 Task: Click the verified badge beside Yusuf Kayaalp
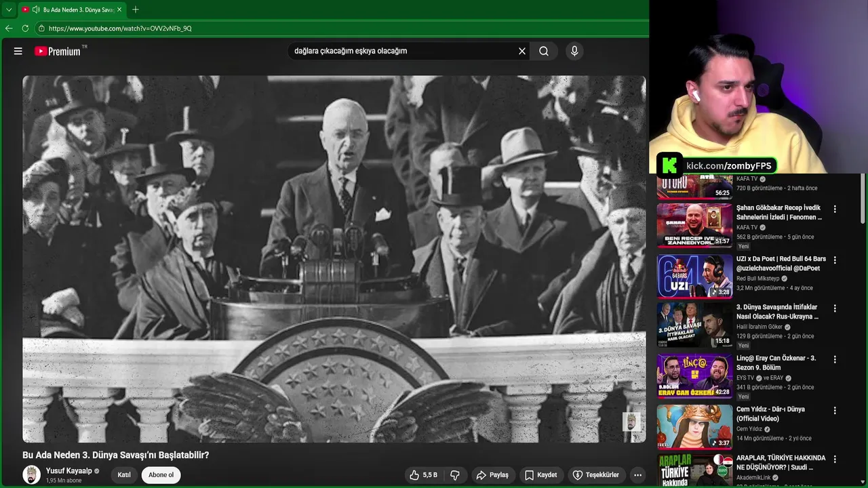[x=96, y=471]
